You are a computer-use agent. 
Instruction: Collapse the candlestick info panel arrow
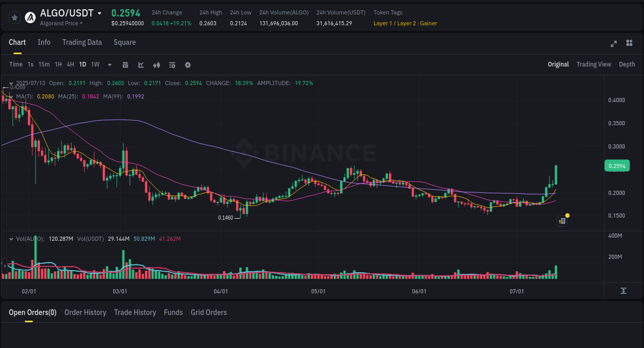click(10, 83)
